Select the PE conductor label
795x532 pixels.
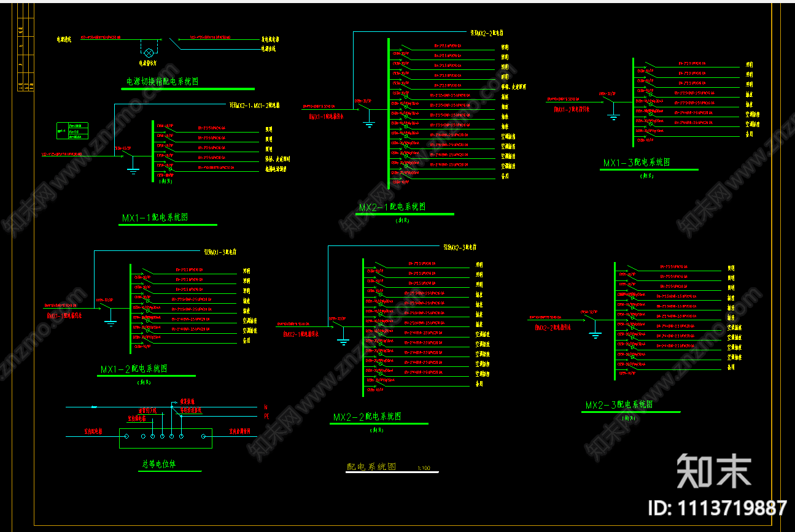(266, 417)
